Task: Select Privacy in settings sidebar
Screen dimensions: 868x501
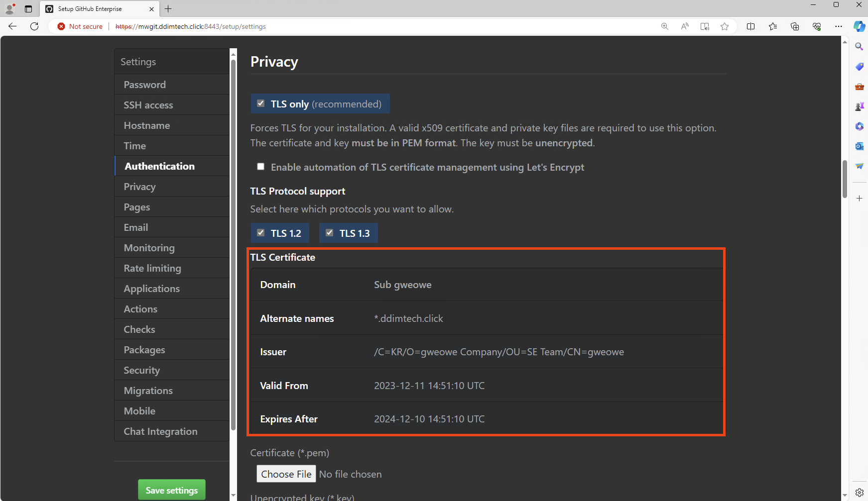Action: [172, 187]
